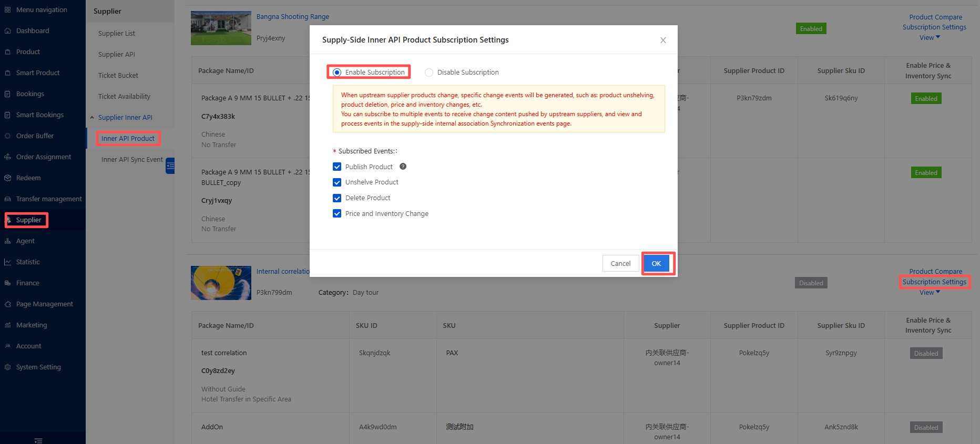Click the sidebar collapse icon at bottom
The height and width of the screenshot is (444, 980).
point(38,440)
